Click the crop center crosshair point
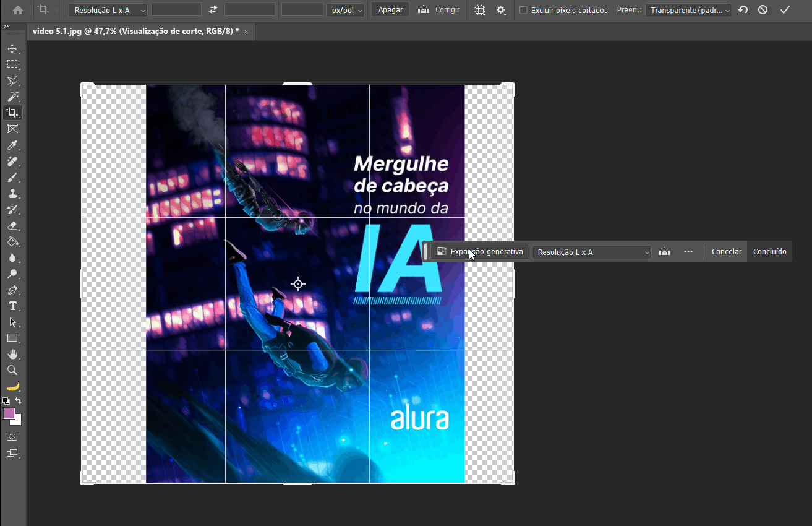This screenshot has height=526, width=812. [x=298, y=284]
